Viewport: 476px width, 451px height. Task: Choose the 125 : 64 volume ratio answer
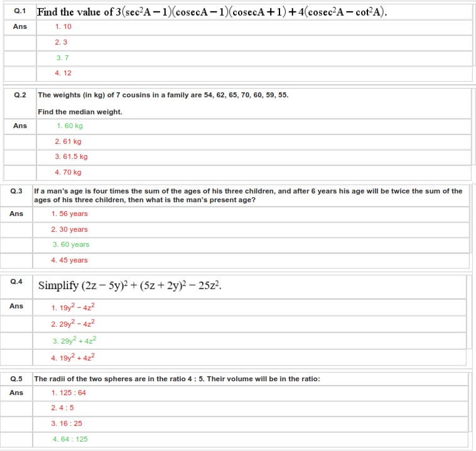[68, 393]
